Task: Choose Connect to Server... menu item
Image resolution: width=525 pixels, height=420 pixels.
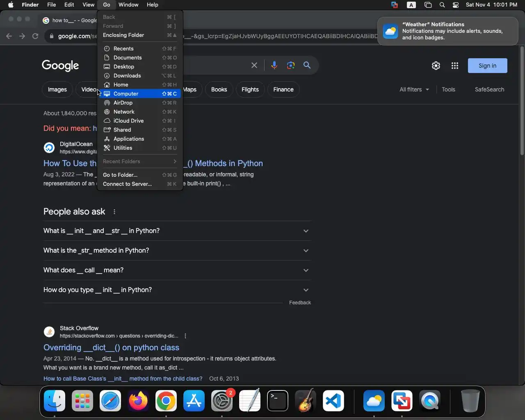Action: tap(140, 184)
